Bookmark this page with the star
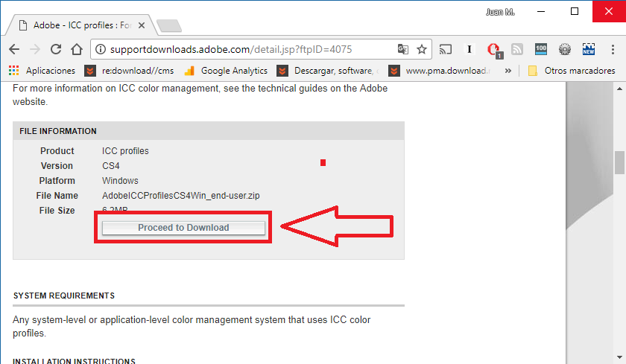The image size is (626, 364). pos(422,49)
